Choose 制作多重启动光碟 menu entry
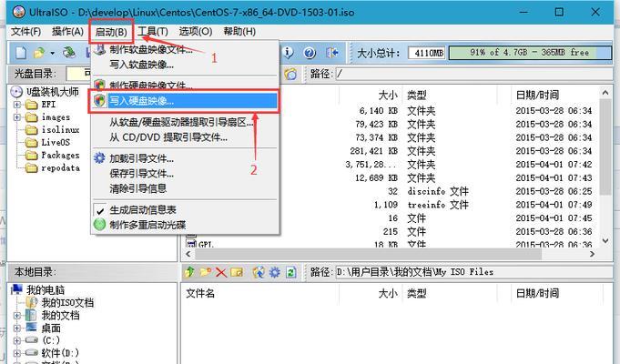This screenshot has width=620, height=364. tap(185, 225)
